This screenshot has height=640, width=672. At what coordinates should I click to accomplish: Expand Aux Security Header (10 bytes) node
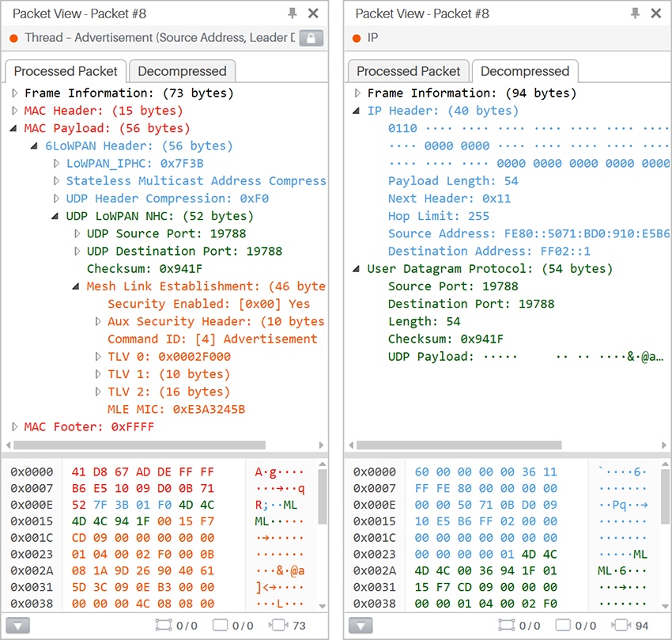click(98, 322)
